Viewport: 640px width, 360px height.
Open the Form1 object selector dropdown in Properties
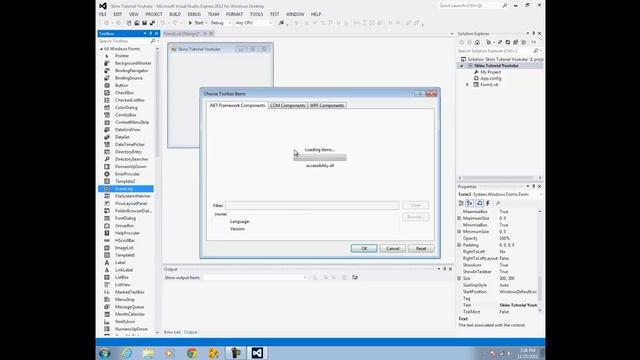(540, 195)
